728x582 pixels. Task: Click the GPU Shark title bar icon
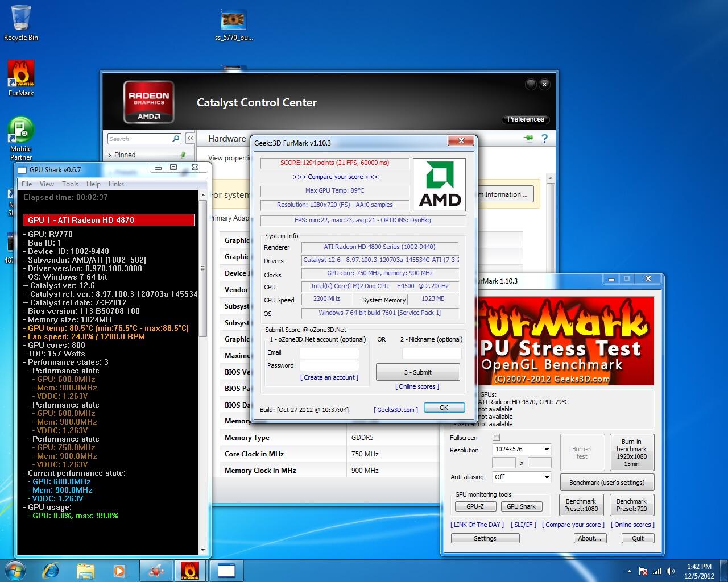[x=22, y=169]
